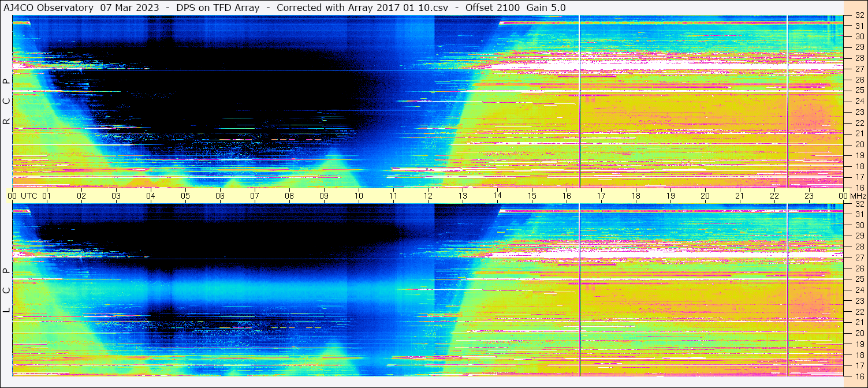Viewport: 868px width, 388px height.
Task: Click the '00 UTC' time axis label
Action: point(22,196)
